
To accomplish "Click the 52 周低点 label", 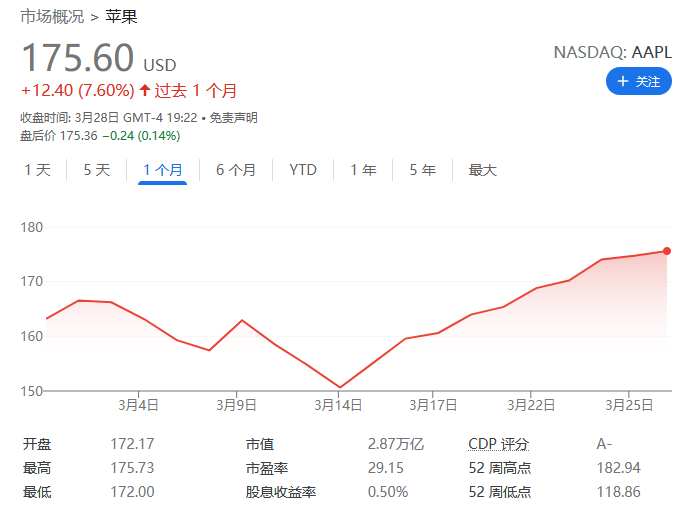I will (500, 492).
